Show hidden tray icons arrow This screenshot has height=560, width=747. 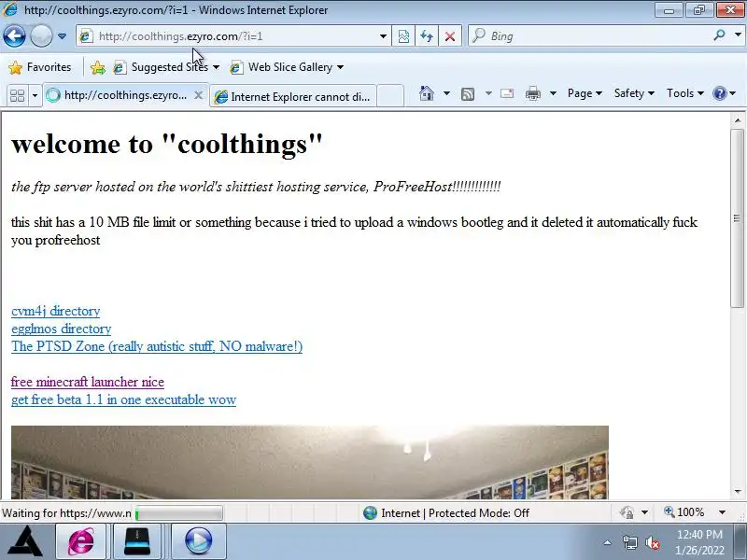tap(608, 542)
